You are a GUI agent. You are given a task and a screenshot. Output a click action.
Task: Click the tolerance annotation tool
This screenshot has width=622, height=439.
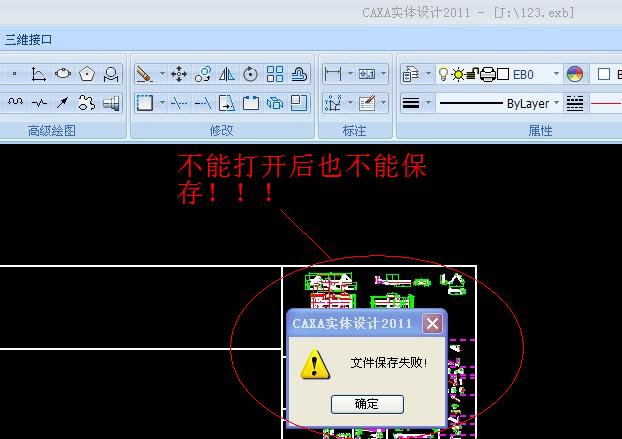[x=367, y=74]
